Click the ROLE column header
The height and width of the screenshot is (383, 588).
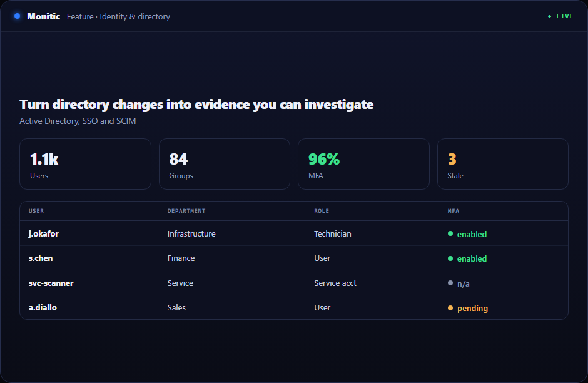(x=322, y=211)
